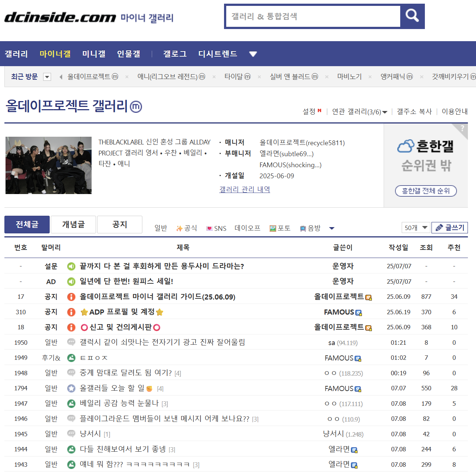
Task: Click notice icon on ADP 프로필 및 계정 row
Action: coord(71,312)
